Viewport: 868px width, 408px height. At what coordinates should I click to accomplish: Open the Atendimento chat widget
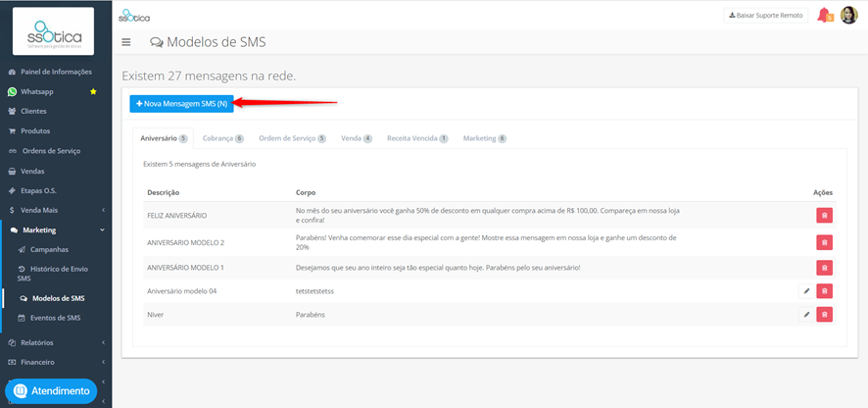tap(51, 390)
